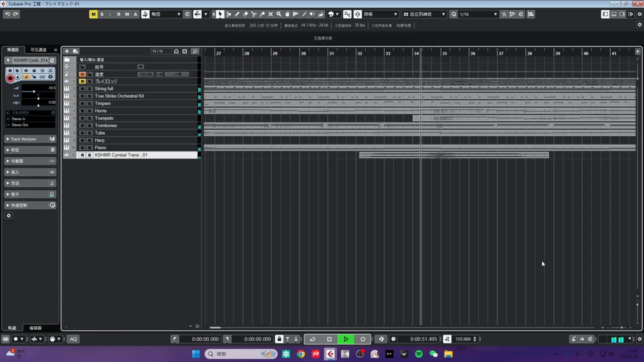This screenshot has width=644, height=362.
Task: Select the Mute X tool
Action: tap(270, 14)
